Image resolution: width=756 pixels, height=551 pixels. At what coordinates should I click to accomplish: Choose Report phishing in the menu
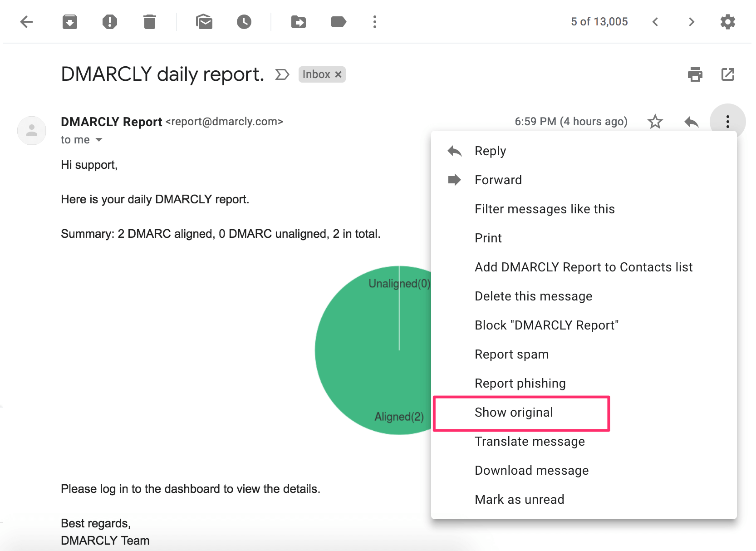[x=520, y=383]
